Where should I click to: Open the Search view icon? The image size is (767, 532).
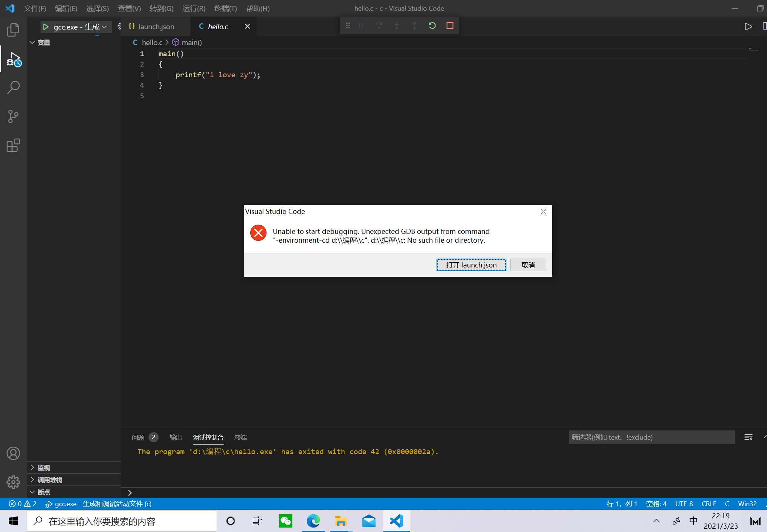coord(13,88)
